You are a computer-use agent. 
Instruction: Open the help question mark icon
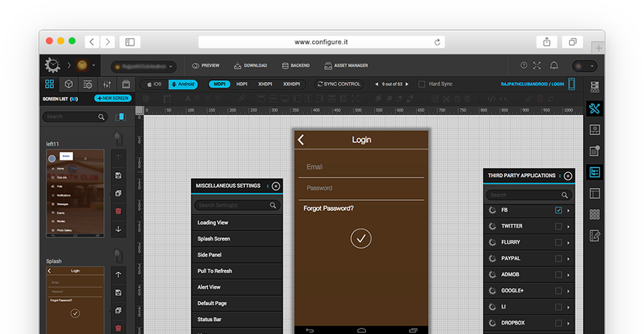click(524, 65)
